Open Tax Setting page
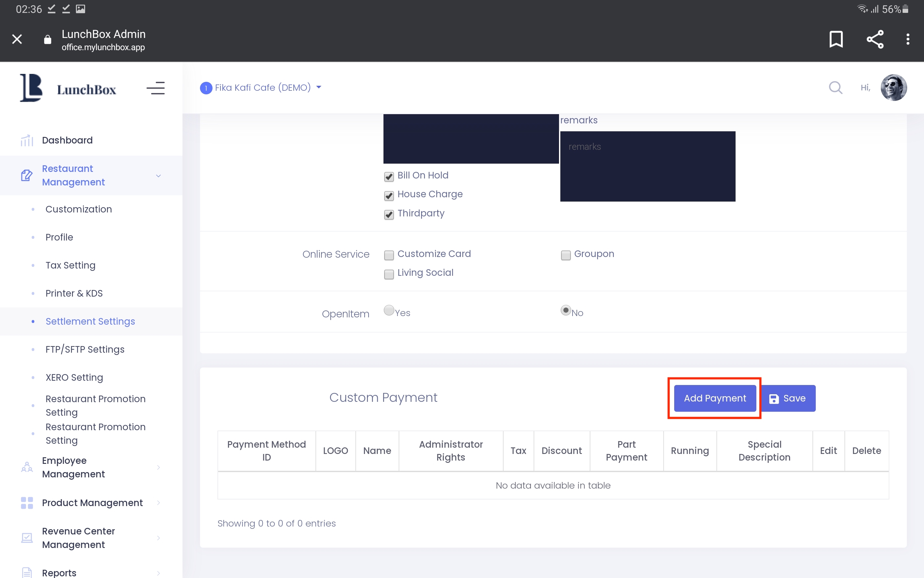Image resolution: width=924 pixels, height=578 pixels. (70, 265)
